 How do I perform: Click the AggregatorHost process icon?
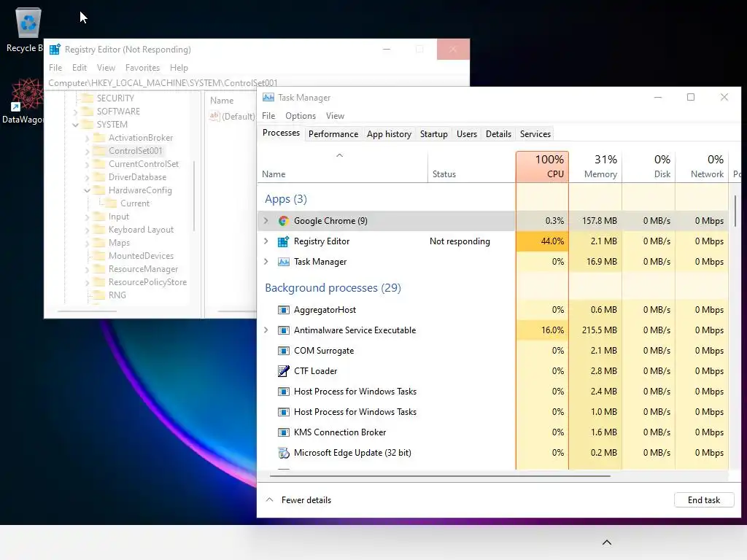tap(284, 310)
